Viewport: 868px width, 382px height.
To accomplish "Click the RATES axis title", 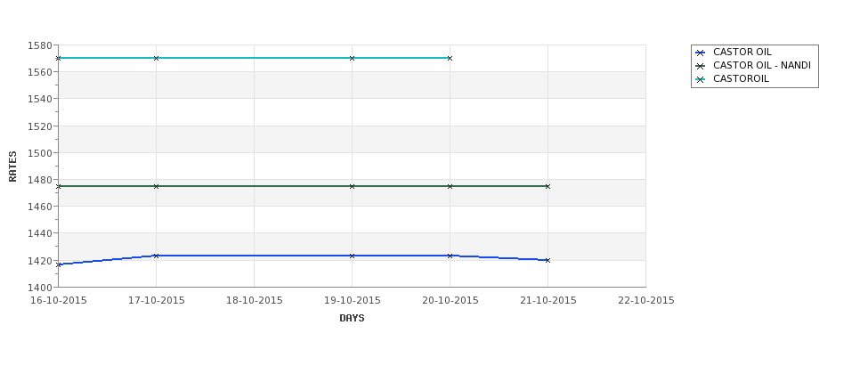I will point(12,167).
